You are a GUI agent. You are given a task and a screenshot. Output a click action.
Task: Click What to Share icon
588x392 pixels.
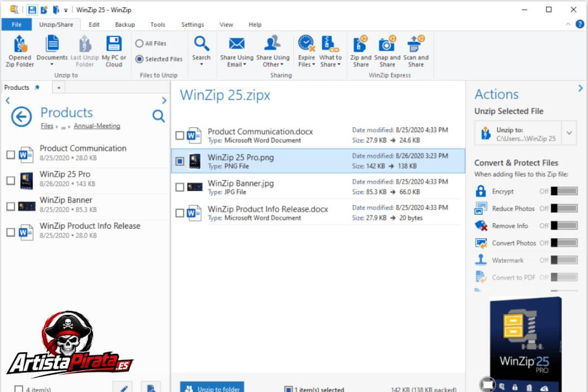tap(330, 44)
